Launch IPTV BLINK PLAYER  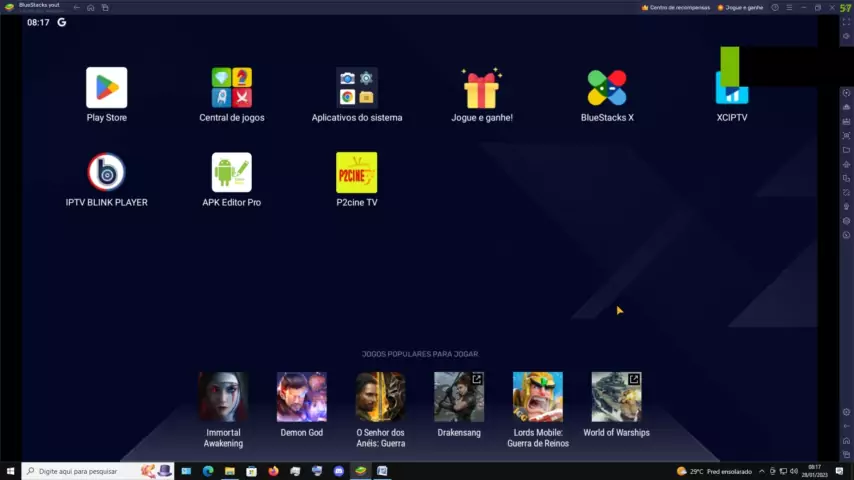tap(106, 173)
